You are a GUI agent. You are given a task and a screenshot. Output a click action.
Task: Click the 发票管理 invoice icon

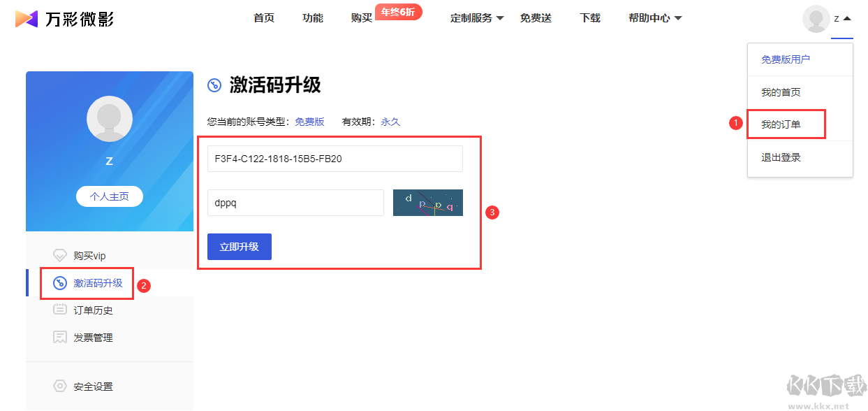(60, 337)
